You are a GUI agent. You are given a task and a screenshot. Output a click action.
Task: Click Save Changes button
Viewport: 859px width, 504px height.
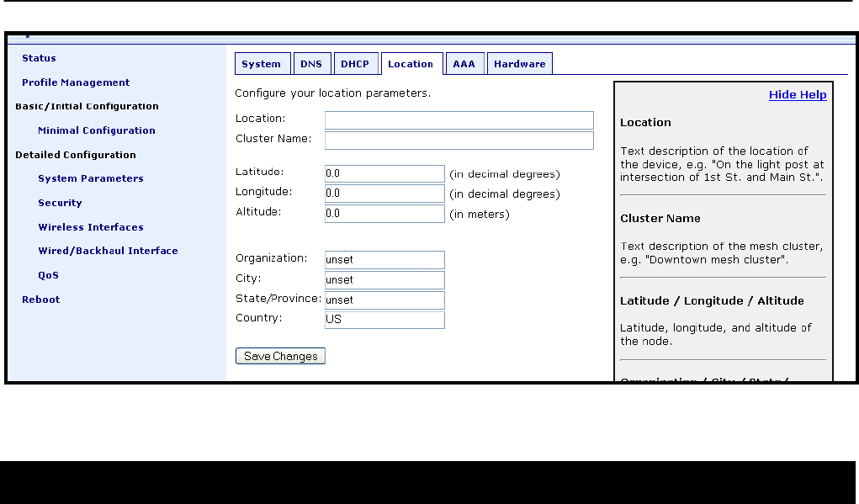click(280, 356)
